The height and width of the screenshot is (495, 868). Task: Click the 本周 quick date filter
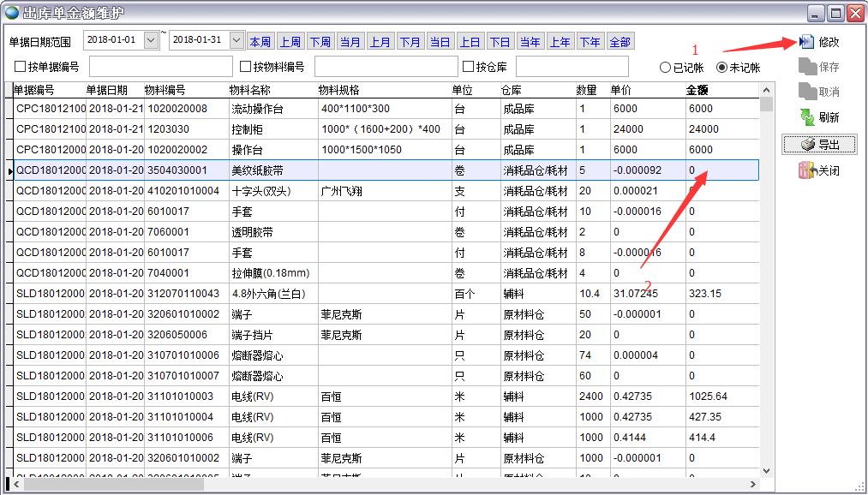click(261, 39)
